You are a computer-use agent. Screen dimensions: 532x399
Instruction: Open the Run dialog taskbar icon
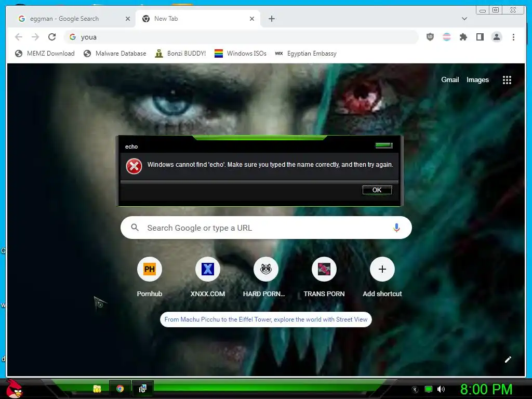(142, 389)
